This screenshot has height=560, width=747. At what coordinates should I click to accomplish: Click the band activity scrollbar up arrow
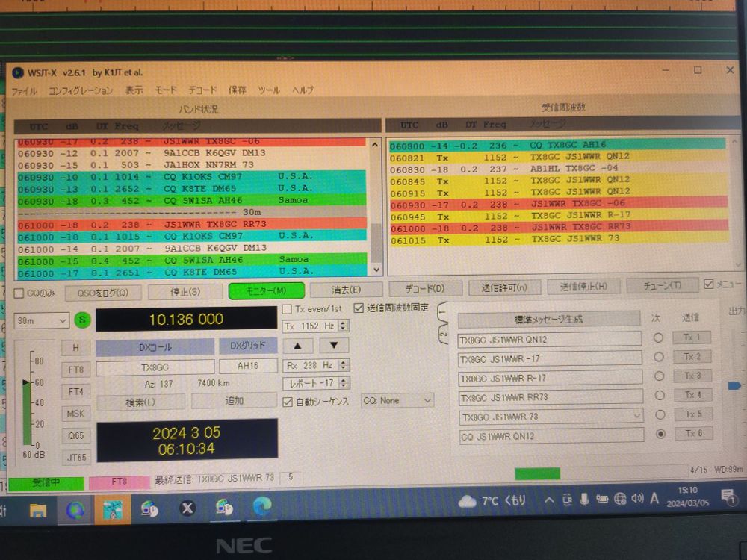(x=376, y=144)
